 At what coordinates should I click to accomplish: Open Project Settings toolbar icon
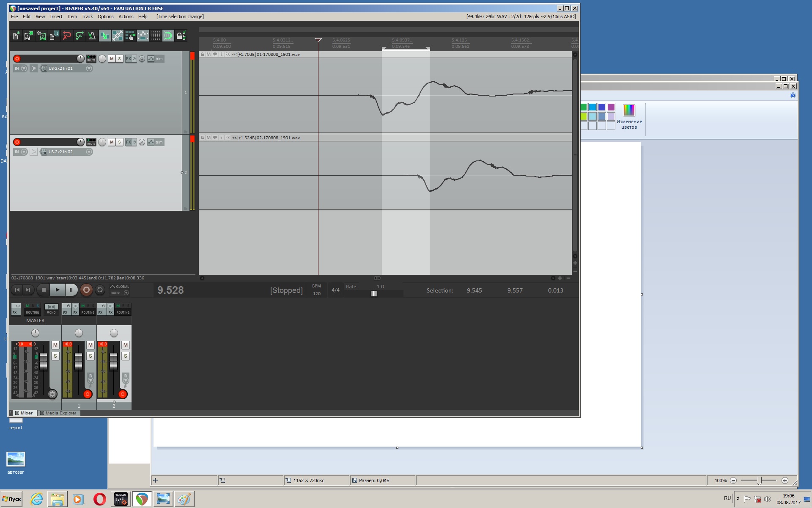54,36
